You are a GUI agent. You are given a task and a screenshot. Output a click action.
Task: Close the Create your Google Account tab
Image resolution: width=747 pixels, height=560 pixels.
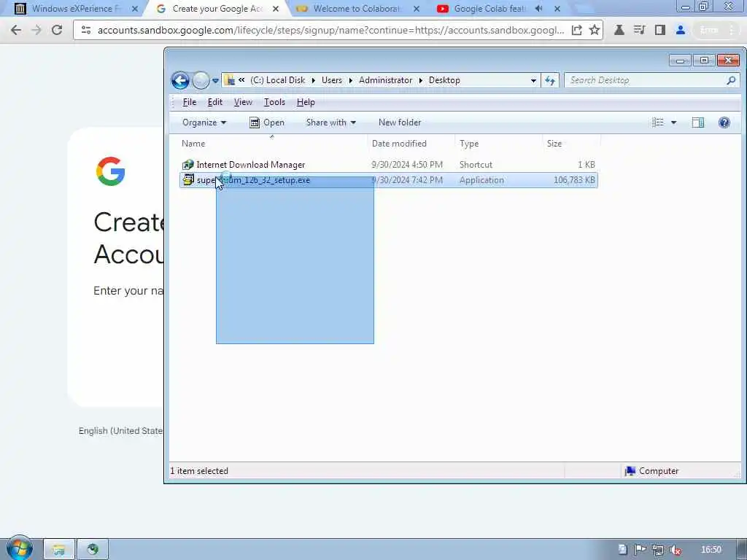coord(275,9)
